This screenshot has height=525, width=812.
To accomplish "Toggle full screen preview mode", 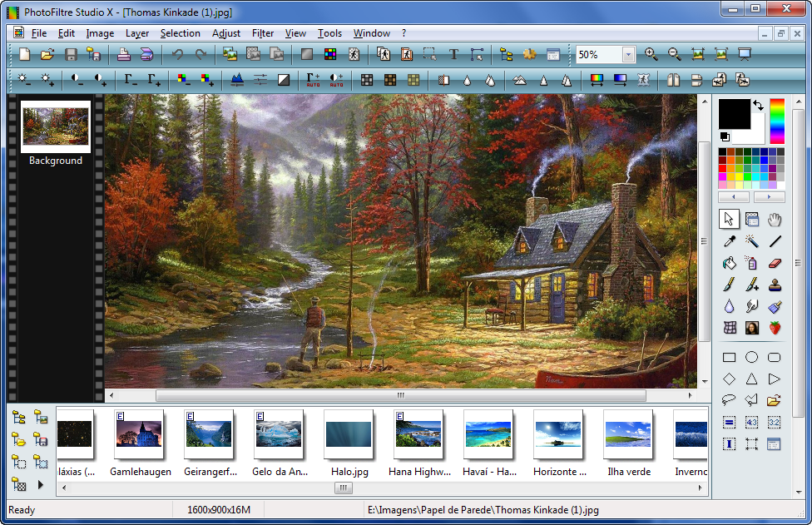I will [744, 54].
